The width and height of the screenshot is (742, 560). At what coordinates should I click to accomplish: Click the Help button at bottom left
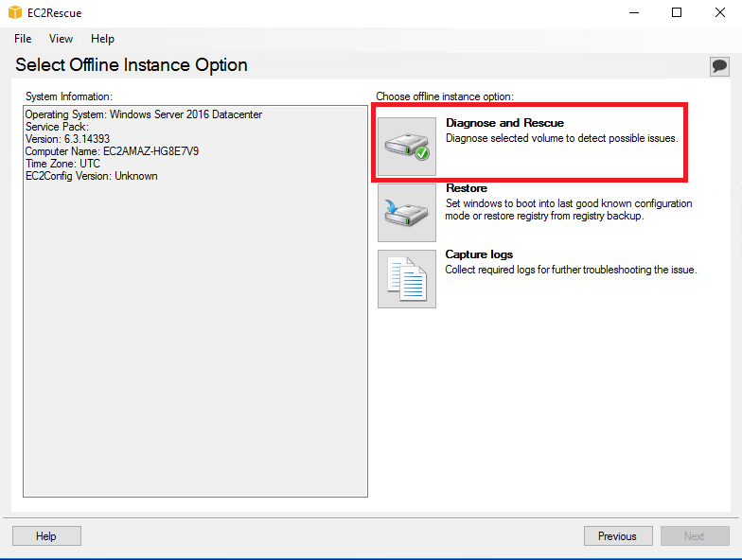pyautogui.click(x=47, y=535)
